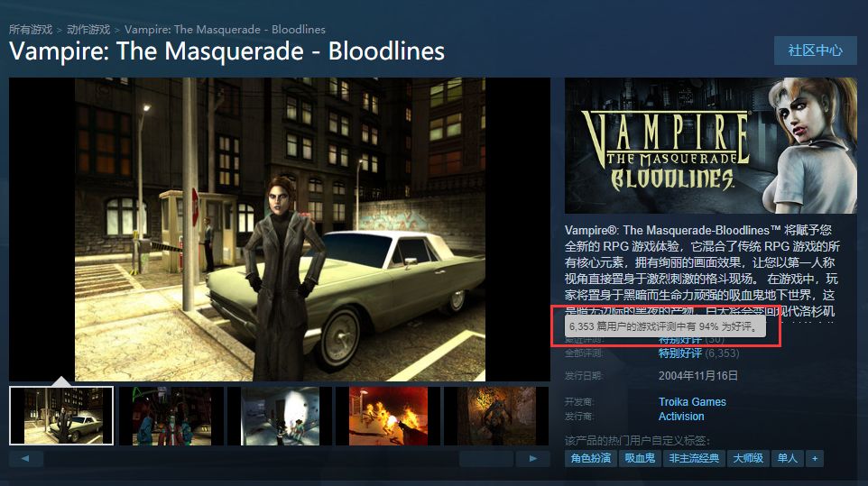Open the 社区中心 community hub button
The width and height of the screenshot is (868, 486).
pyautogui.click(x=816, y=50)
